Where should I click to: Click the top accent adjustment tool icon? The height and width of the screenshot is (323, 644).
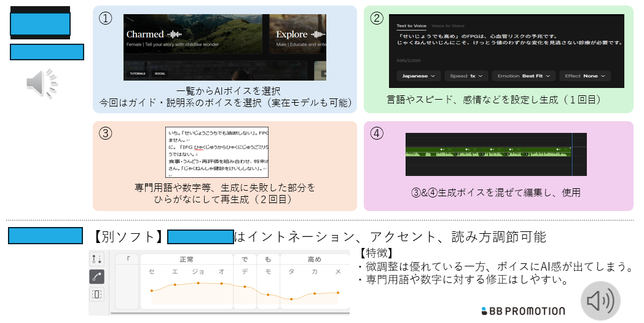(x=96, y=259)
